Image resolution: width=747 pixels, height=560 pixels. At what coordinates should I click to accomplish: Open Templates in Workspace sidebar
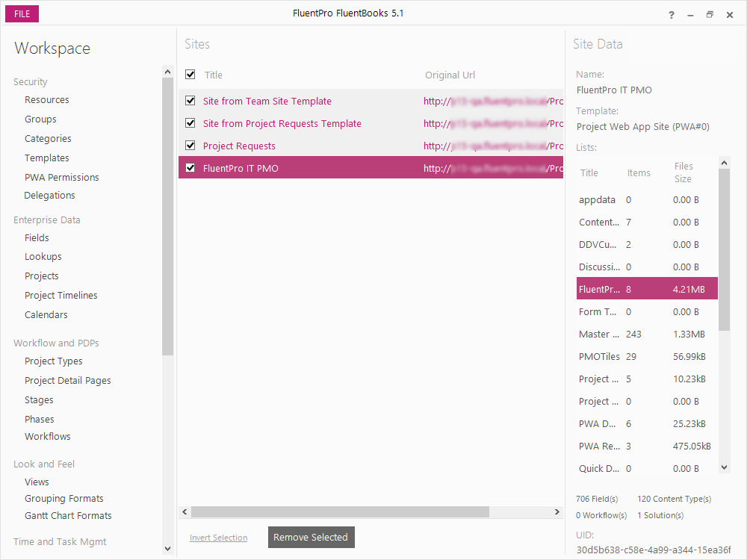pos(46,158)
